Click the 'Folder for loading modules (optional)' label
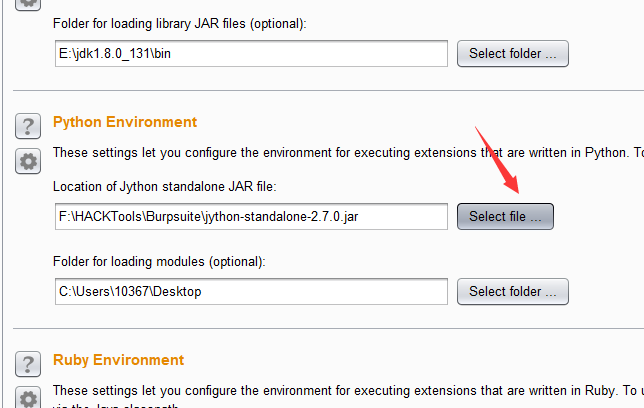Image resolution: width=644 pixels, height=408 pixels. coord(160,262)
